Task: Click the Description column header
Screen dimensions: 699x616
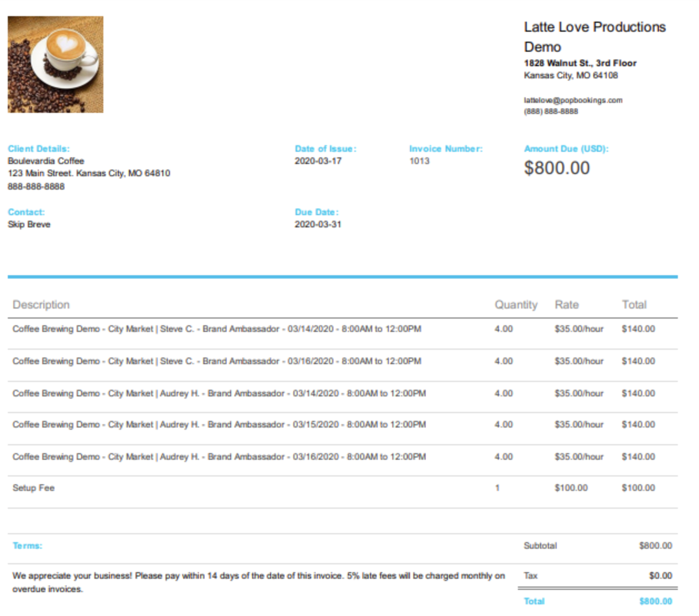Action: point(41,305)
